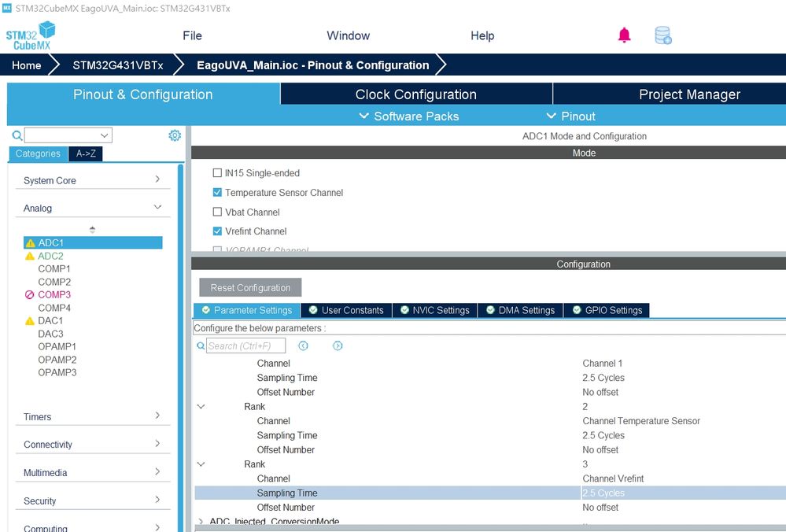Image resolution: width=786 pixels, height=532 pixels.
Task: Open the pink notification bell
Action: tap(624, 35)
